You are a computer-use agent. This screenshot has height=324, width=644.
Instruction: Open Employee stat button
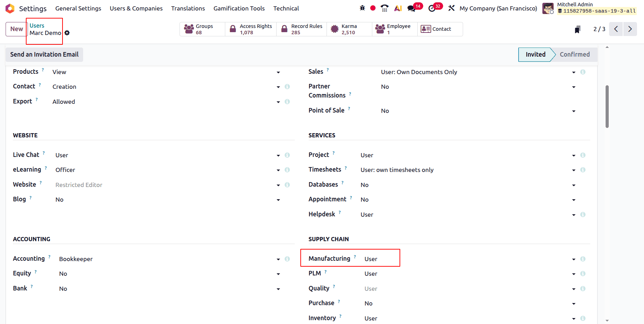pyautogui.click(x=395, y=29)
